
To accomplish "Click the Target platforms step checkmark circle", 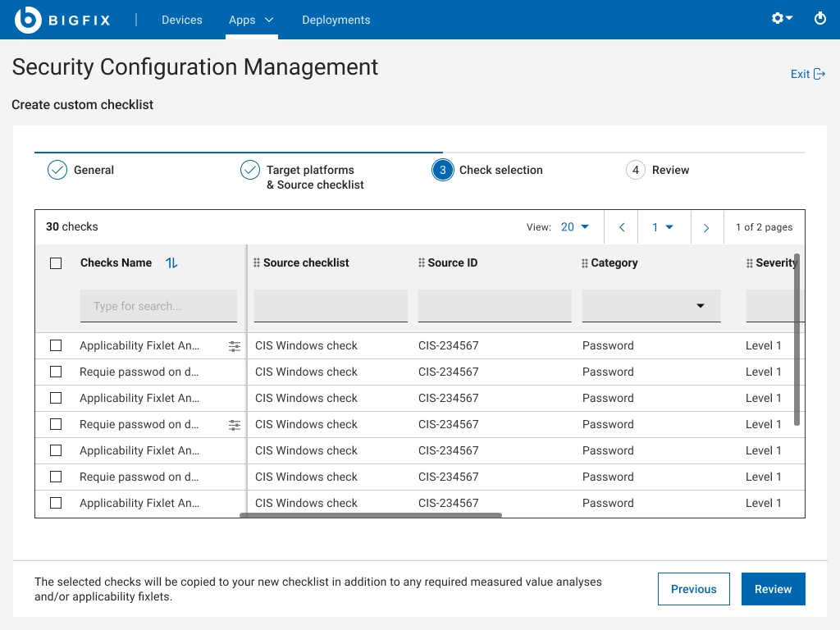I will pyautogui.click(x=249, y=170).
